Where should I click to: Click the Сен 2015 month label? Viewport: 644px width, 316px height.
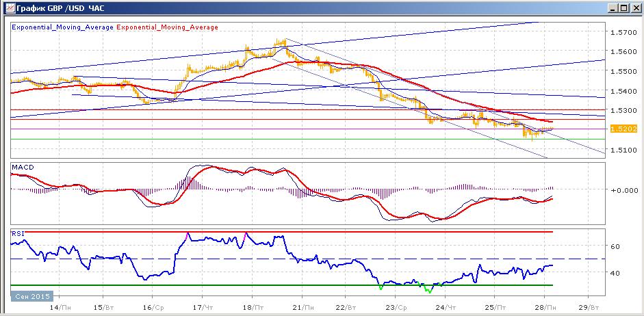[32, 296]
